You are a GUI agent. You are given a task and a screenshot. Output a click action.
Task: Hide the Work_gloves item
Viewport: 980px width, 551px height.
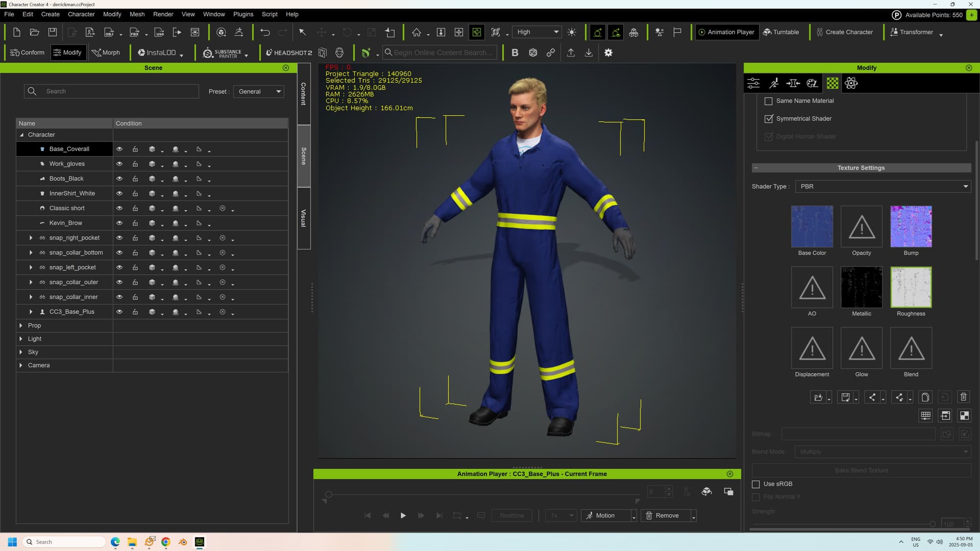[x=119, y=164]
